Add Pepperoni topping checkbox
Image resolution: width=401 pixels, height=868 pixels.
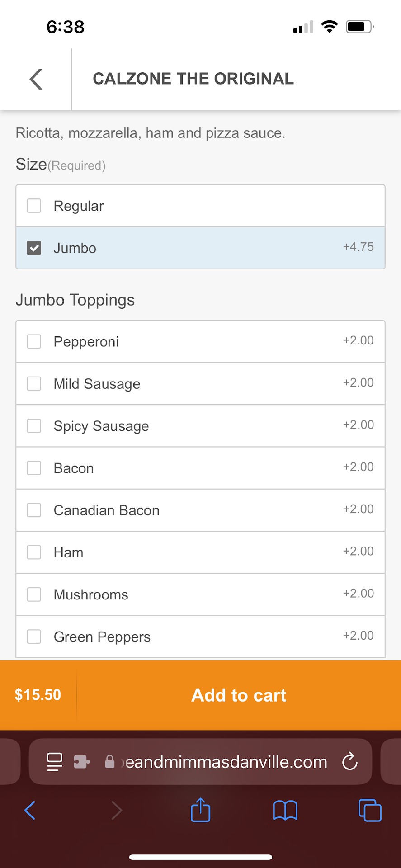pos(34,341)
